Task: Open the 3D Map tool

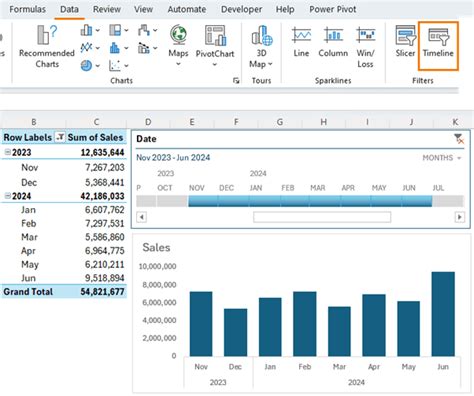Action: tap(261, 46)
